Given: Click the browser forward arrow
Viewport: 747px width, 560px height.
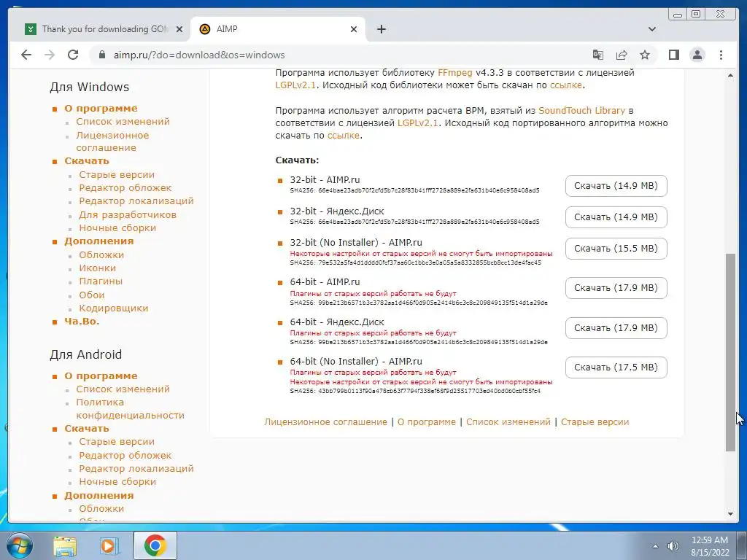Looking at the screenshot, I should click(50, 55).
